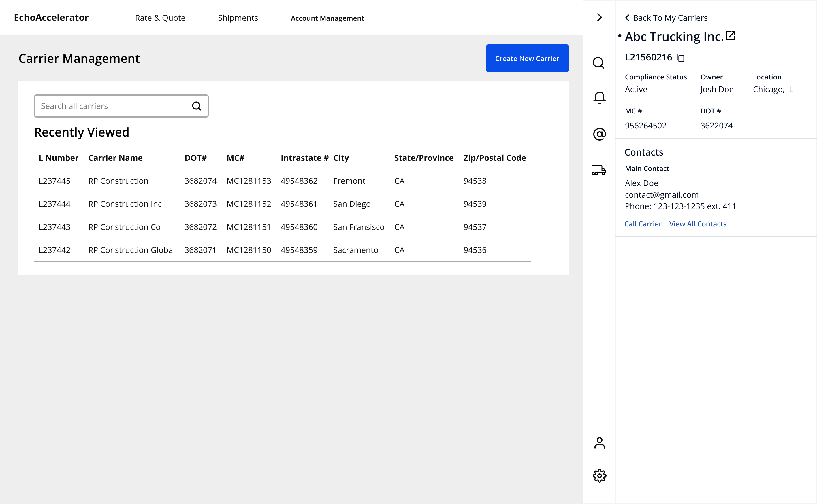Click the contact@gmail.com email text

click(x=662, y=195)
